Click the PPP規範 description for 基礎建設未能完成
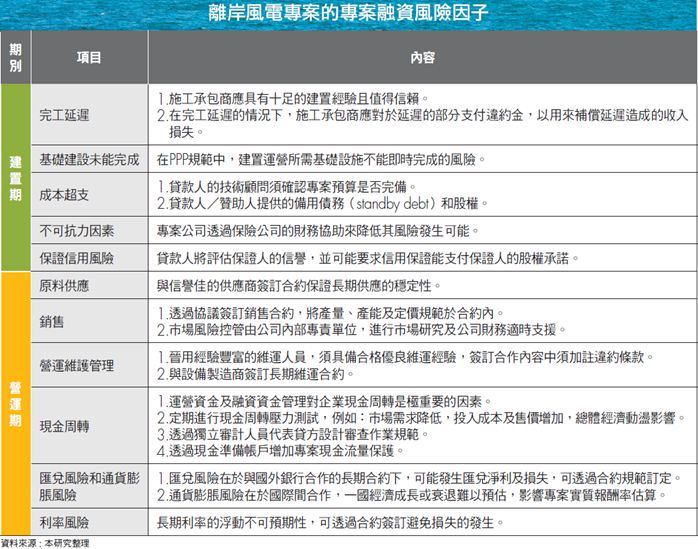698x549 pixels. [x=320, y=159]
